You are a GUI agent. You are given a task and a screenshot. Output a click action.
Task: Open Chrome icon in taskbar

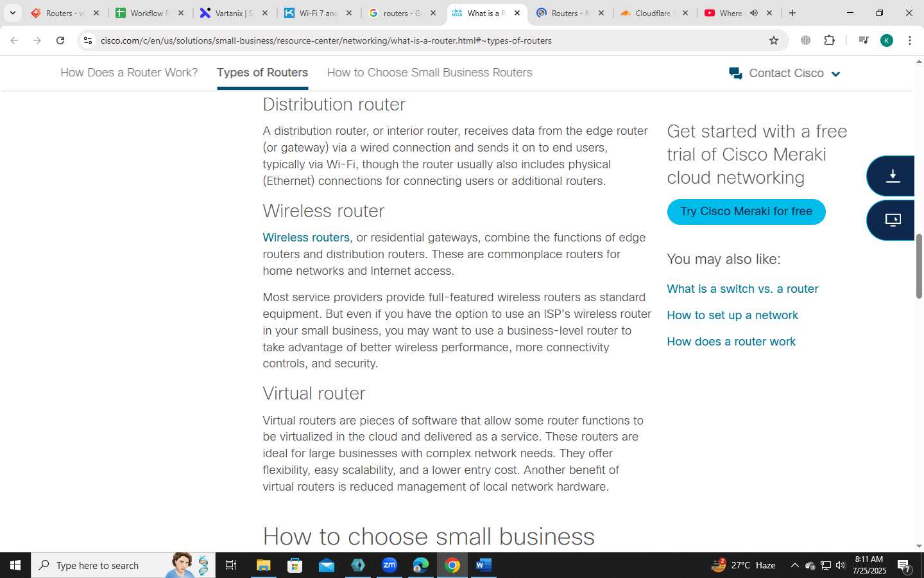[452, 565]
